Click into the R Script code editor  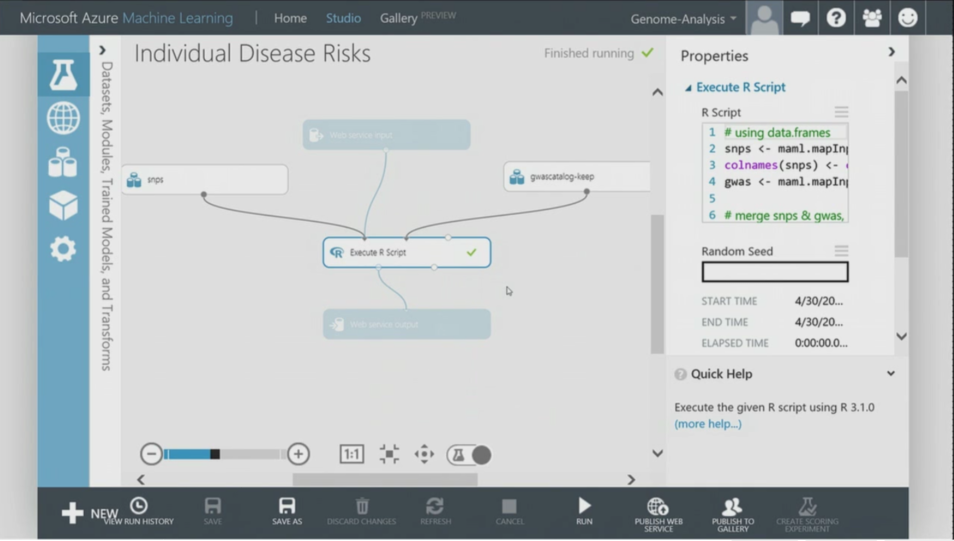point(775,173)
